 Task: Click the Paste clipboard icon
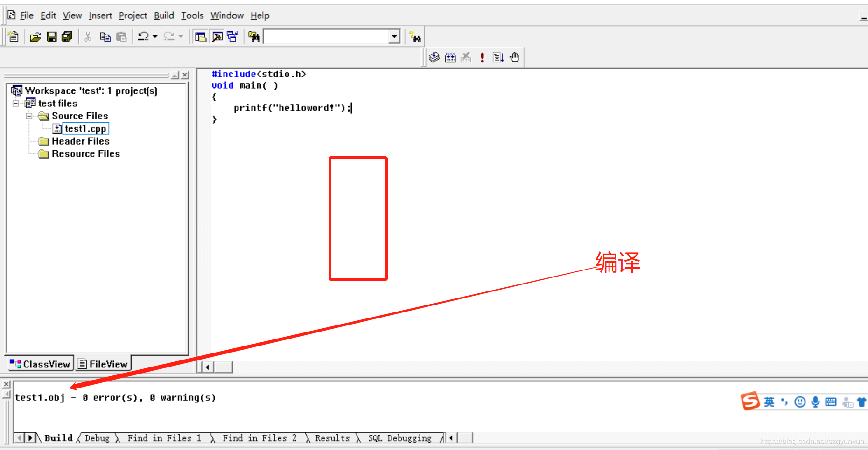[121, 36]
